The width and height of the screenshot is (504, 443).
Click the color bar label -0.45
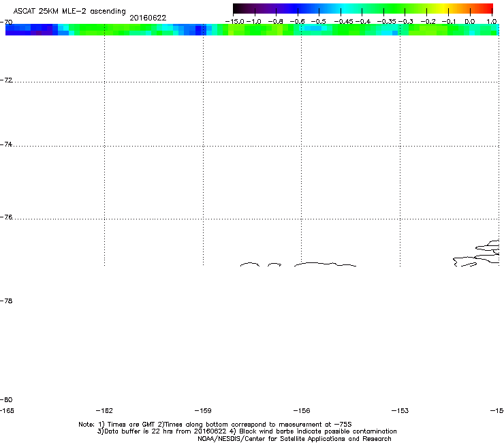click(x=344, y=22)
